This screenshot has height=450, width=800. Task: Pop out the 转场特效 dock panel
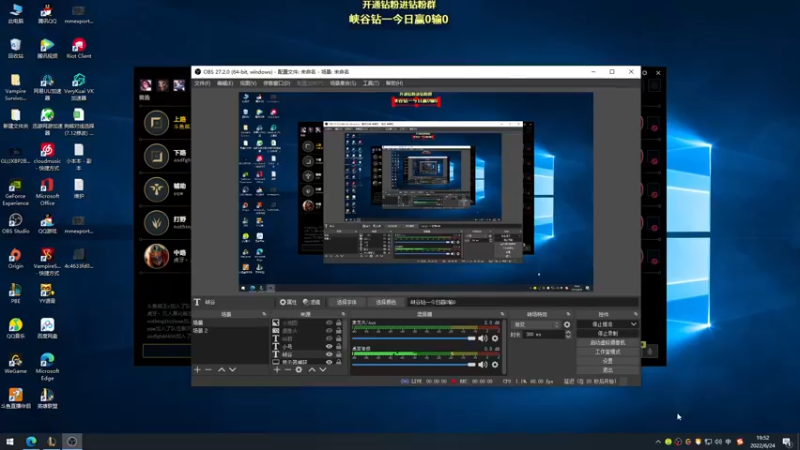coord(568,314)
